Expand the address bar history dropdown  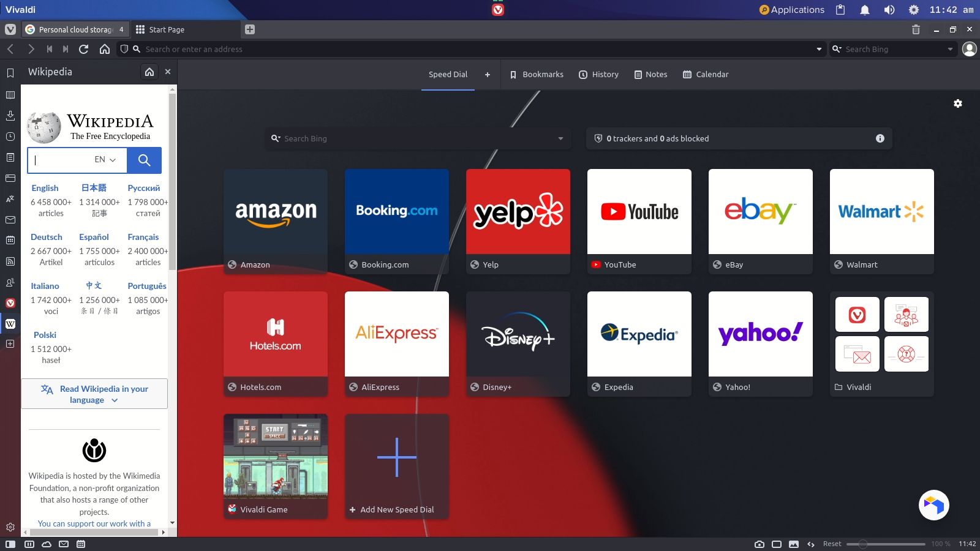click(819, 49)
